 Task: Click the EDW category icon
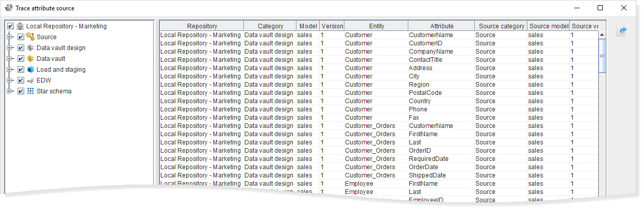click(30, 80)
